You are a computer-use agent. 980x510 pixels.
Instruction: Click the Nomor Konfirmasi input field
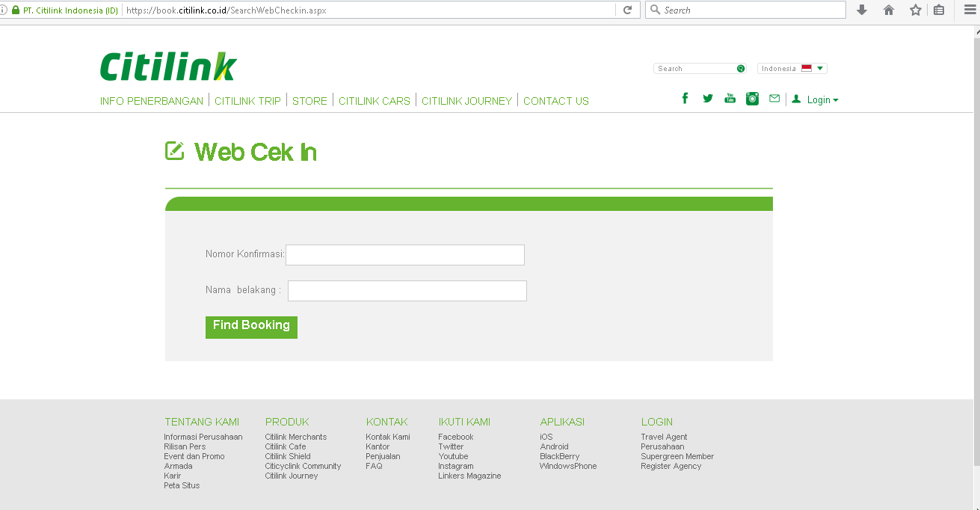pyautogui.click(x=405, y=254)
